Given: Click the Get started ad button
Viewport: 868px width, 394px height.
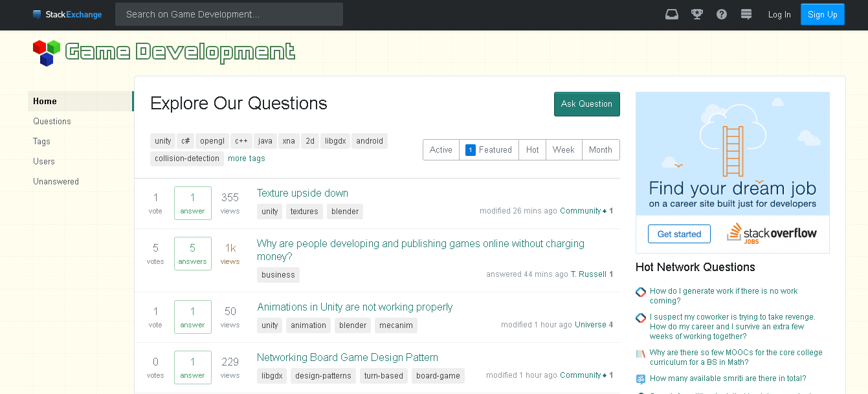Looking at the screenshot, I should (679, 234).
